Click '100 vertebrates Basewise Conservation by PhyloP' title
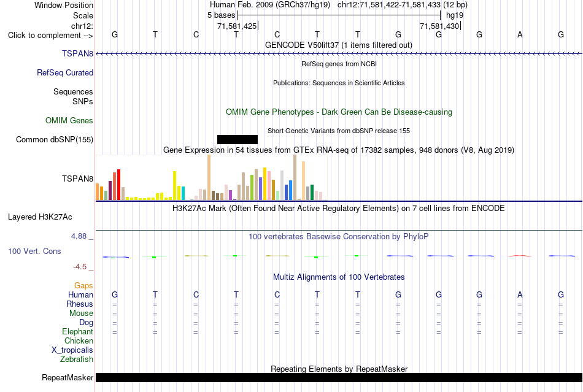This screenshot has width=583, height=392. tap(339, 236)
